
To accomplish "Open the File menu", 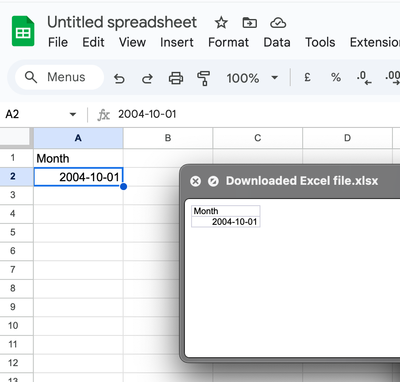I will tap(58, 42).
